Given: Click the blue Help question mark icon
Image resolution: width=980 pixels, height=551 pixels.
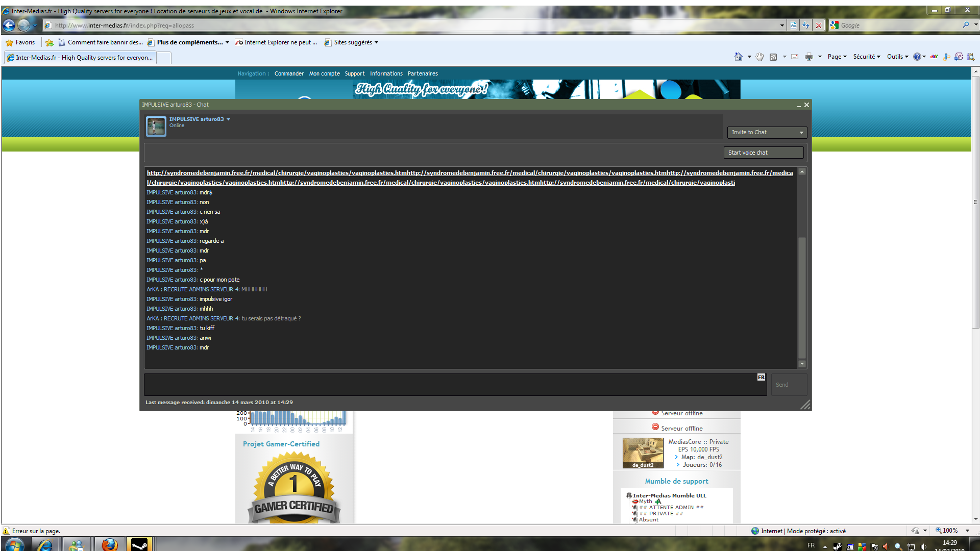Looking at the screenshot, I should pyautogui.click(x=917, y=57).
